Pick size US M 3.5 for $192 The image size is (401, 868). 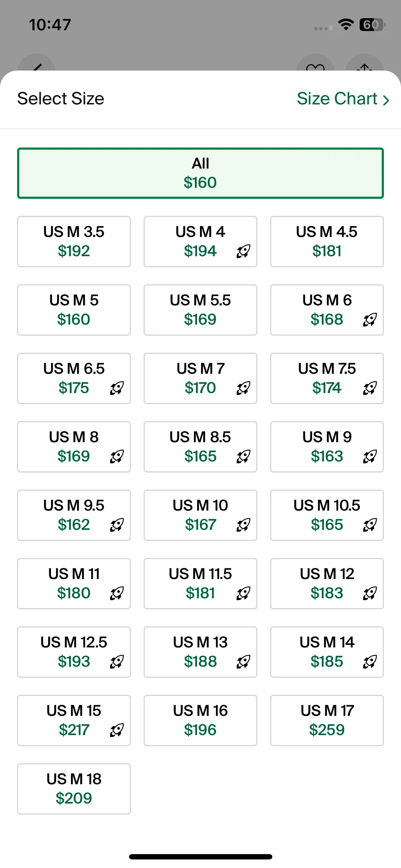(x=74, y=242)
